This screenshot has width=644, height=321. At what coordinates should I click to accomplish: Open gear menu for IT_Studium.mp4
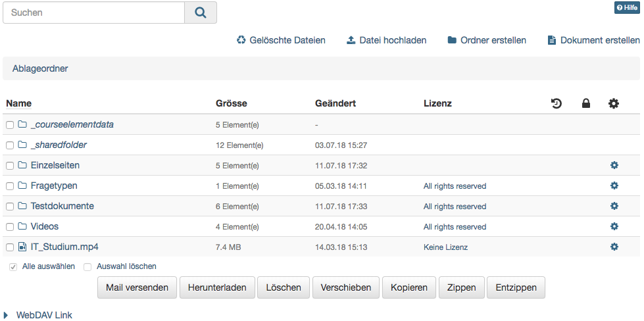[x=614, y=247]
